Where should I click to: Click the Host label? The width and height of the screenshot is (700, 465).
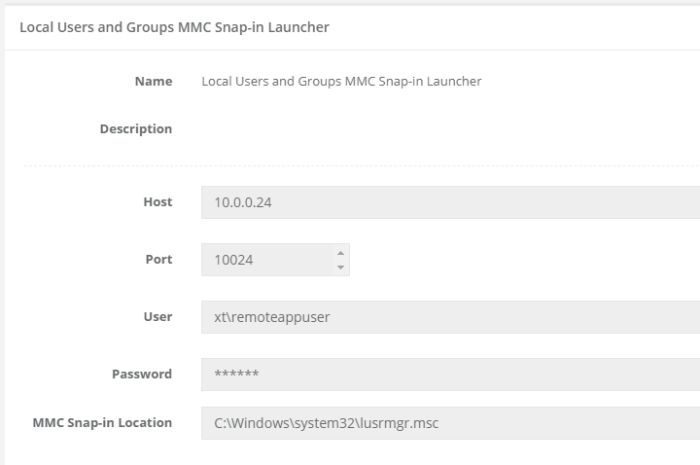pos(157,202)
